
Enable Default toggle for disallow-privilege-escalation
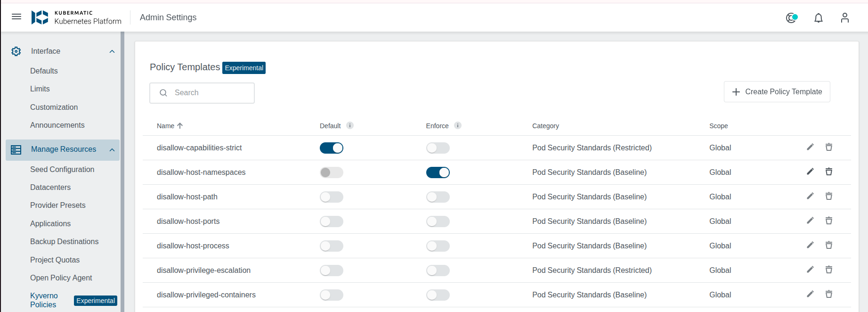(x=332, y=271)
